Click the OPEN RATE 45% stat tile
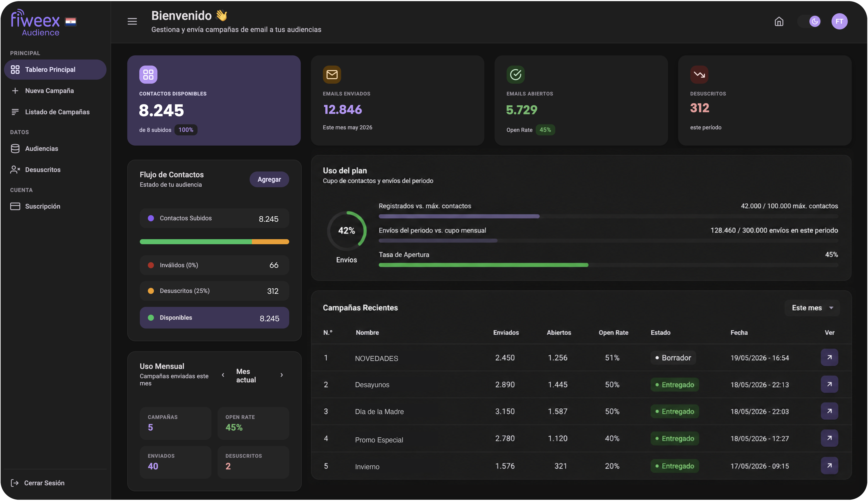868x501 pixels. pyautogui.click(x=253, y=423)
